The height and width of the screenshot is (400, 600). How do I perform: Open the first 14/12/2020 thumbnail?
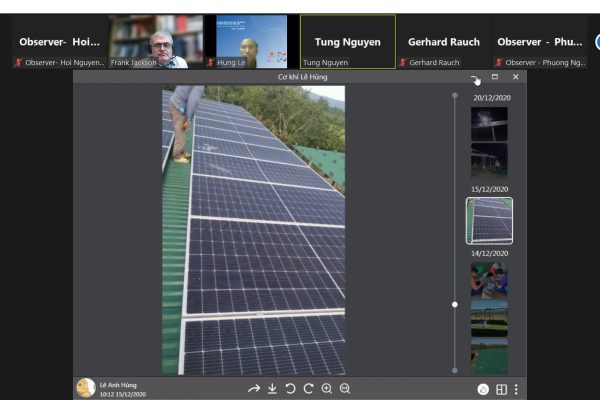pyautogui.click(x=489, y=279)
